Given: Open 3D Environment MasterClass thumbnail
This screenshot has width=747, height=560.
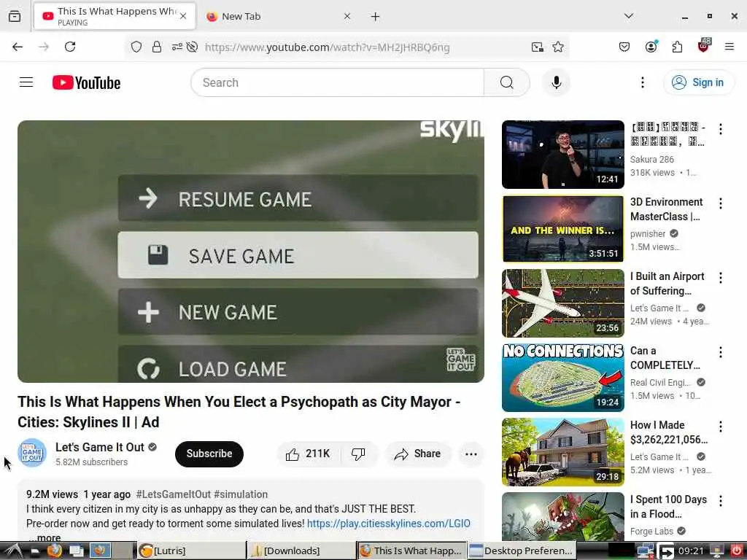Looking at the screenshot, I should pos(563,228).
